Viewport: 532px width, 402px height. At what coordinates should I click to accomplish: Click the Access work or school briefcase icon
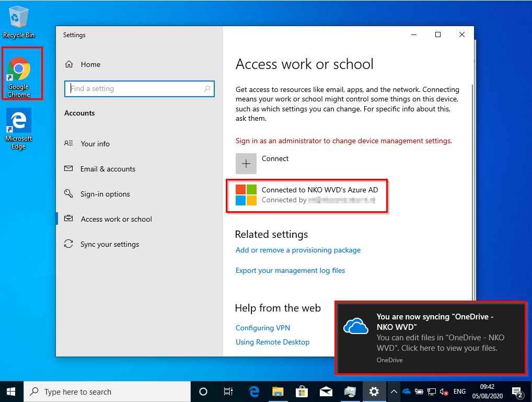coord(68,219)
